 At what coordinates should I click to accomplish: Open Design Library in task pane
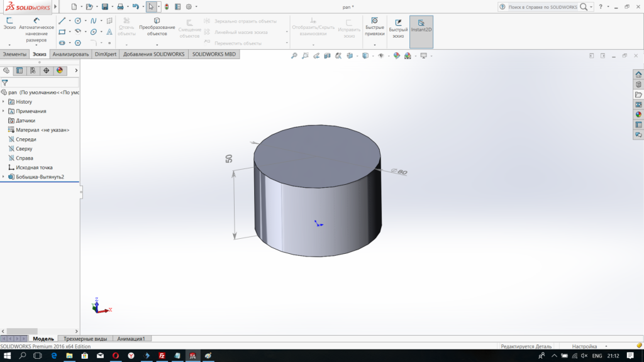[x=638, y=85]
